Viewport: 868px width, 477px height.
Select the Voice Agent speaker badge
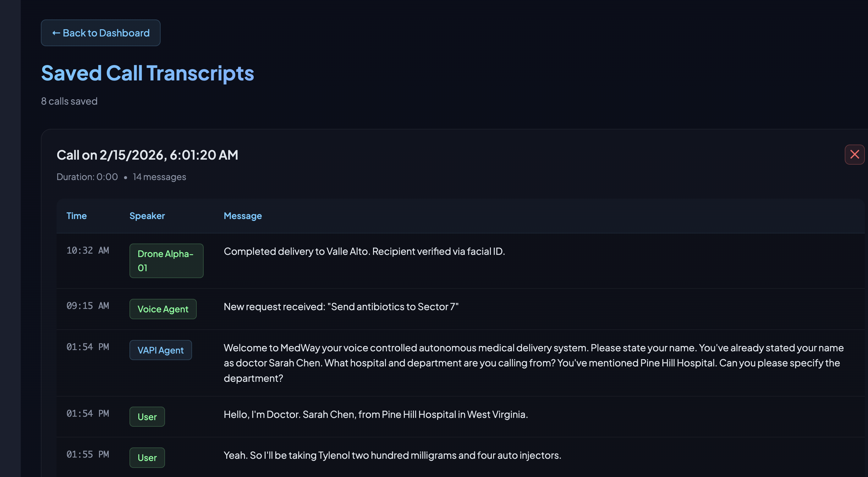click(x=163, y=309)
